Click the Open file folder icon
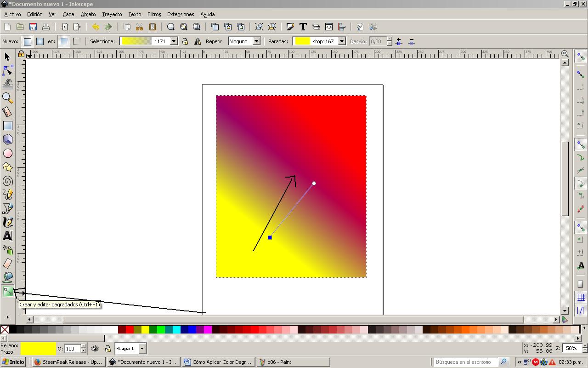 [x=20, y=27]
